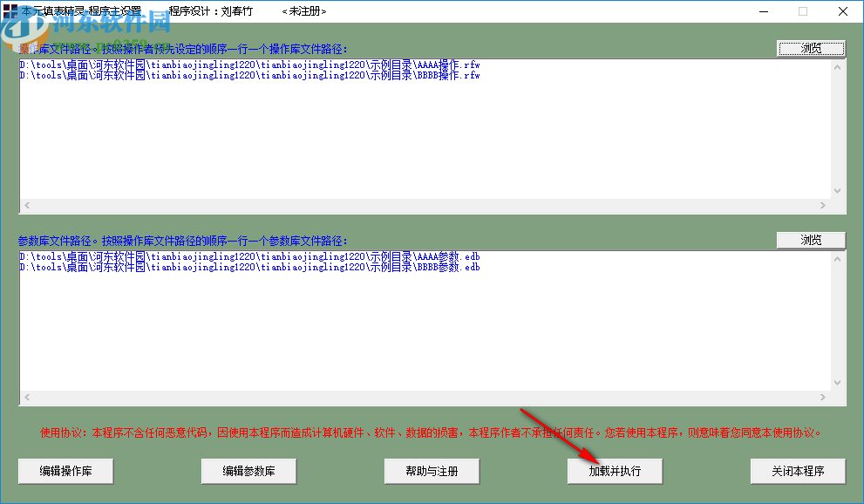The image size is (864, 504).
Task: Close the window with the X button
Action: click(x=843, y=11)
